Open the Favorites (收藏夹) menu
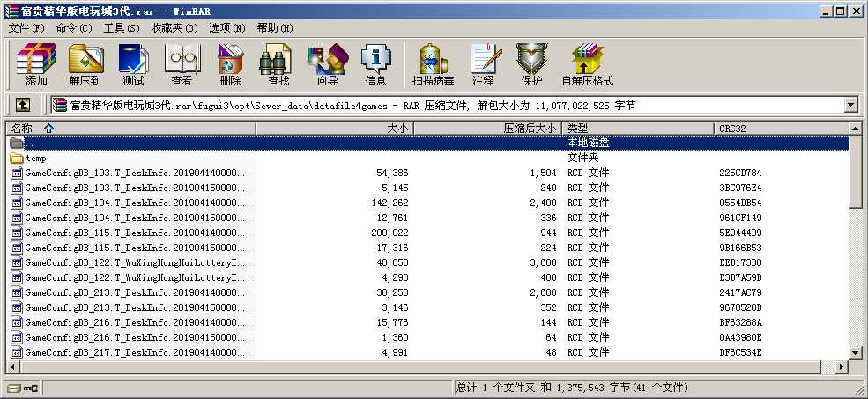 click(x=174, y=28)
